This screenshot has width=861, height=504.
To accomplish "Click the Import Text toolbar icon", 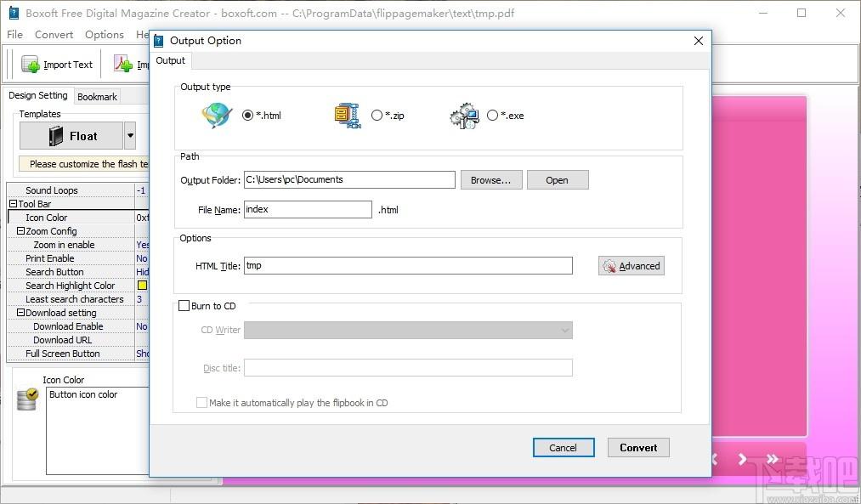I will click(31, 65).
